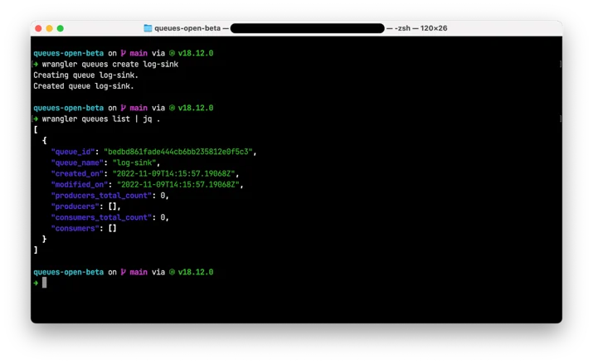Click the 'queues-open-beta' title bar text
This screenshot has width=593, height=364.
pyautogui.click(x=187, y=28)
